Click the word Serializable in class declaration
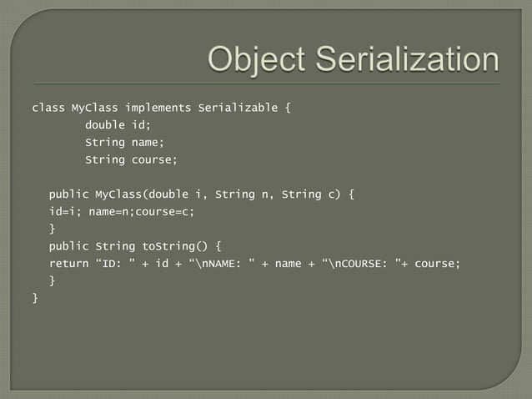 (x=238, y=108)
